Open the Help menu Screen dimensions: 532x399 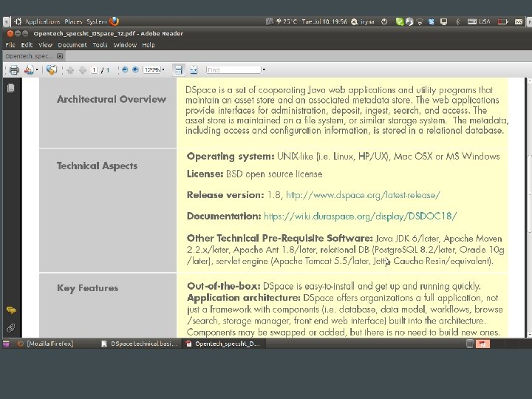tap(149, 45)
